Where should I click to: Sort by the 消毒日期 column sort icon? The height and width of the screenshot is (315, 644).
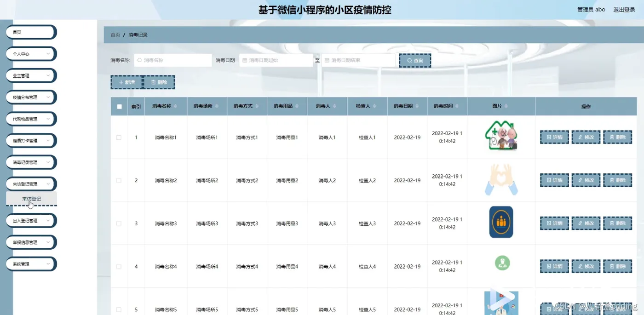(417, 106)
